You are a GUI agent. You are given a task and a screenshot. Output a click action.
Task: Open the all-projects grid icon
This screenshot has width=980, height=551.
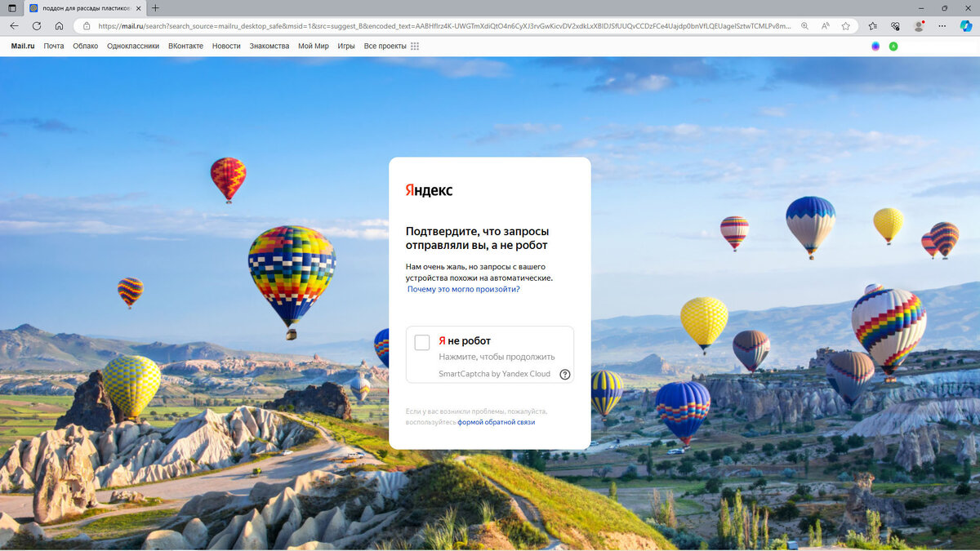tap(415, 47)
